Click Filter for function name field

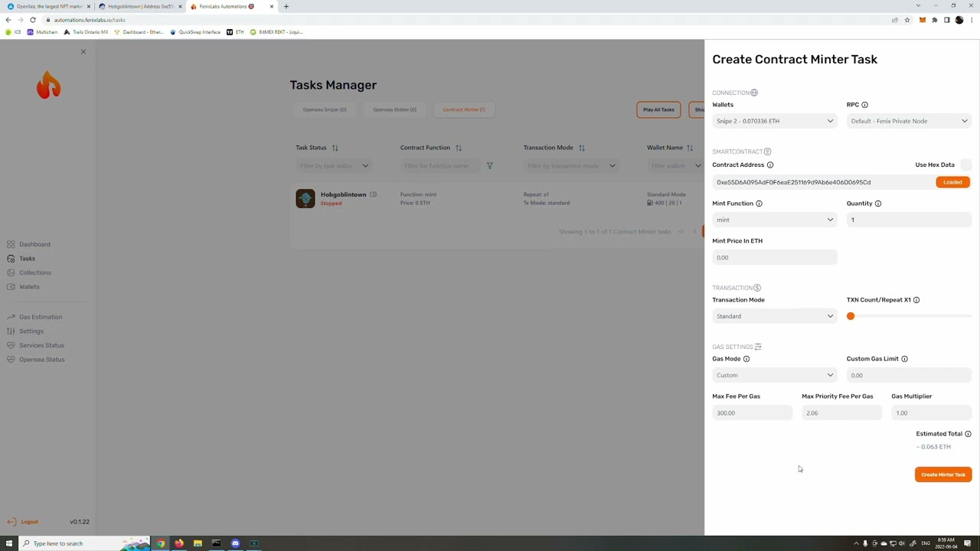point(440,166)
